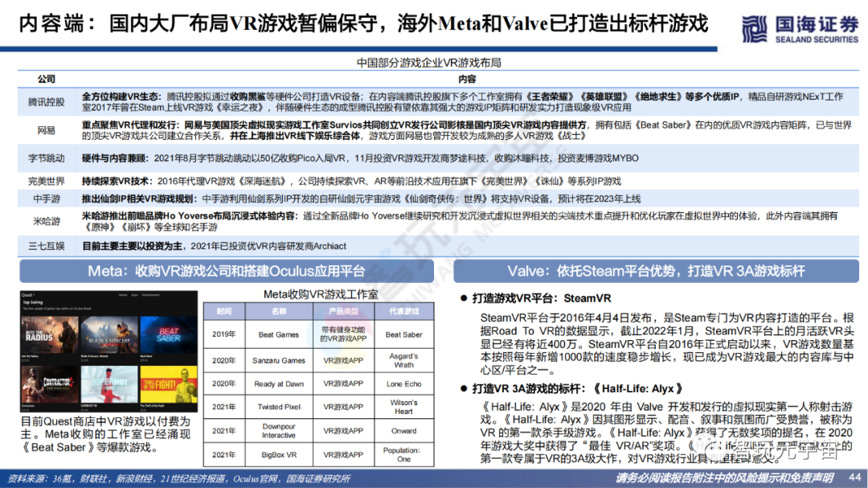Image resolution: width=868 pixels, height=488 pixels.
Task: Select the 米哈游 company cell
Action: [x=47, y=221]
